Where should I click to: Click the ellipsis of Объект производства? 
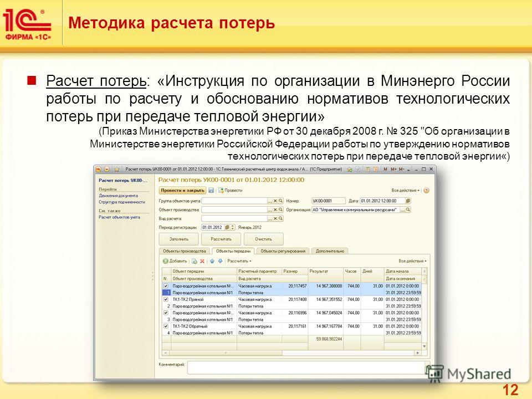point(270,209)
